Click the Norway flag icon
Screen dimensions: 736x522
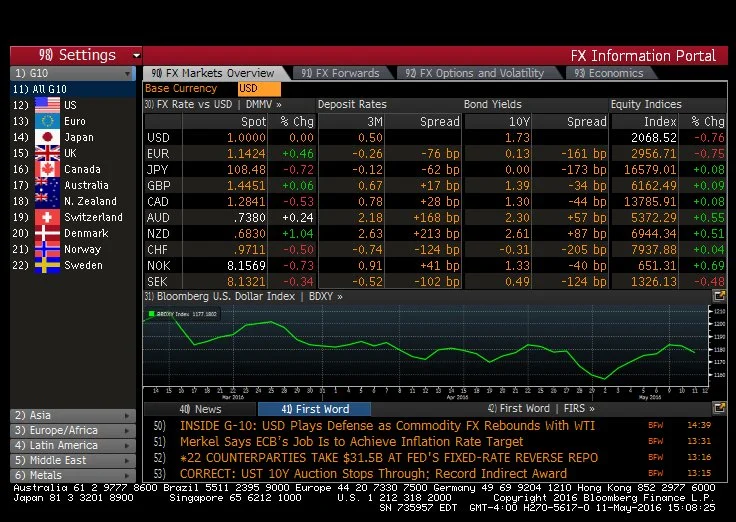[47, 248]
